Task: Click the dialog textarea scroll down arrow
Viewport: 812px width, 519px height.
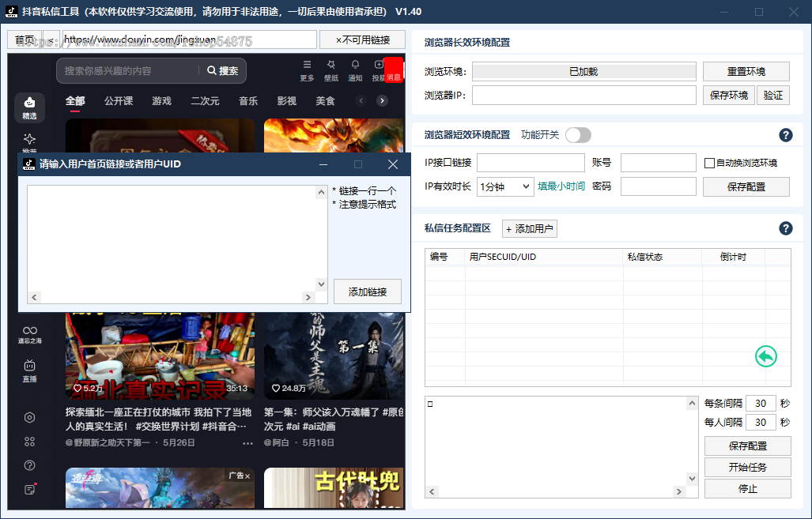Action: 322,284
